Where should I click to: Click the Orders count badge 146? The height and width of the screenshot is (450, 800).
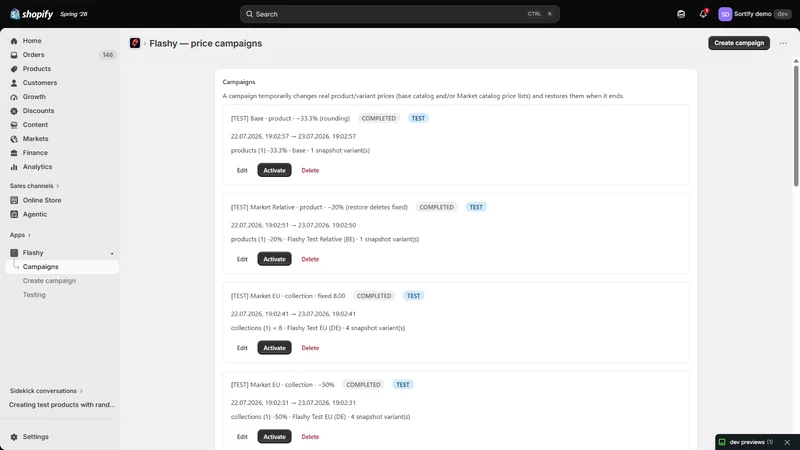pyautogui.click(x=107, y=55)
